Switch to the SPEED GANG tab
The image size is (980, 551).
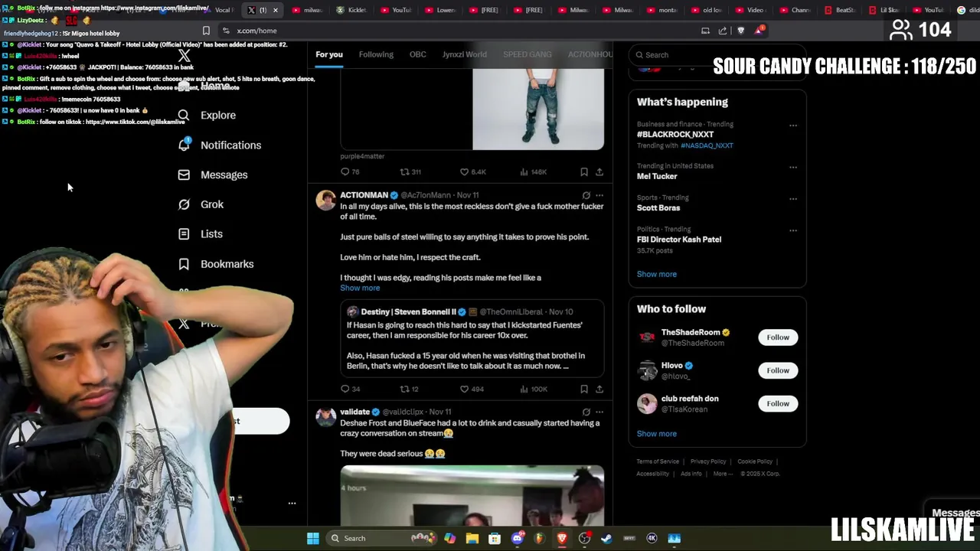click(x=528, y=54)
